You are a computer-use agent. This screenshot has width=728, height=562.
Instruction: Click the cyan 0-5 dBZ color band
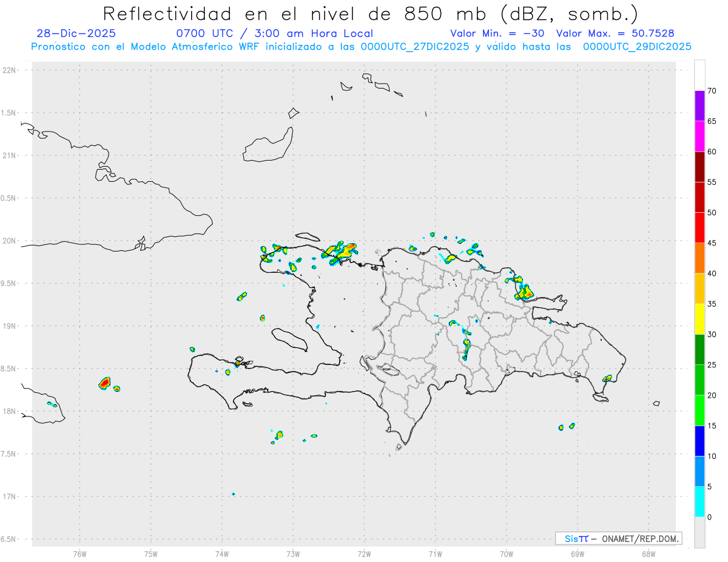click(x=699, y=501)
